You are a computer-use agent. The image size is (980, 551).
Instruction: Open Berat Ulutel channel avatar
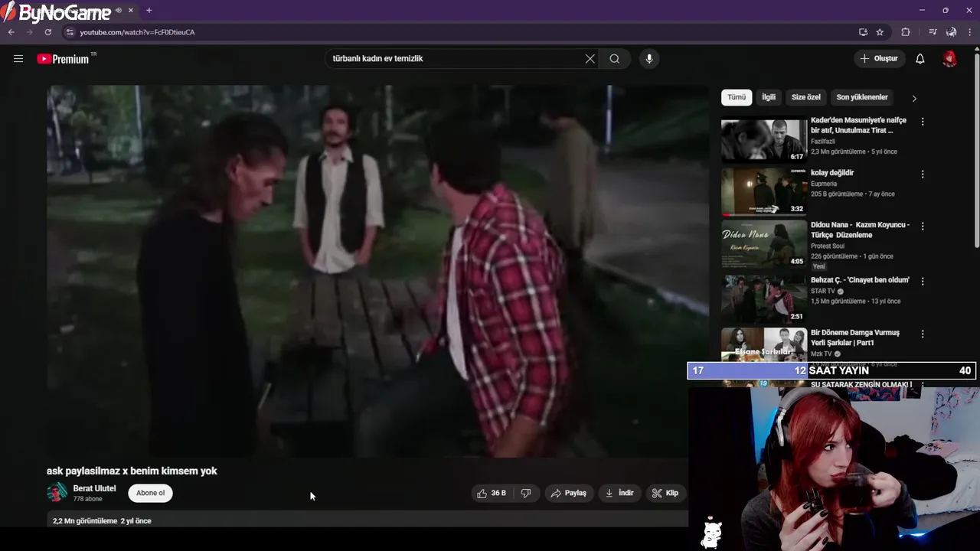pyautogui.click(x=57, y=493)
